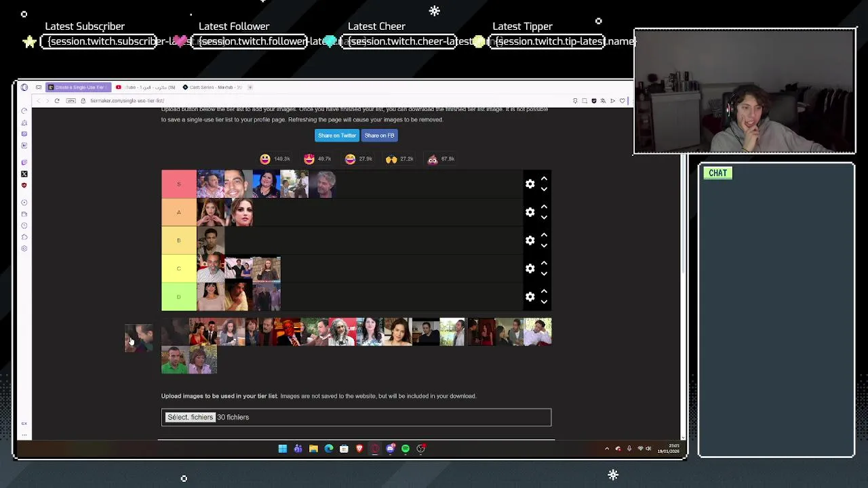Click Share on FB button

(379, 136)
